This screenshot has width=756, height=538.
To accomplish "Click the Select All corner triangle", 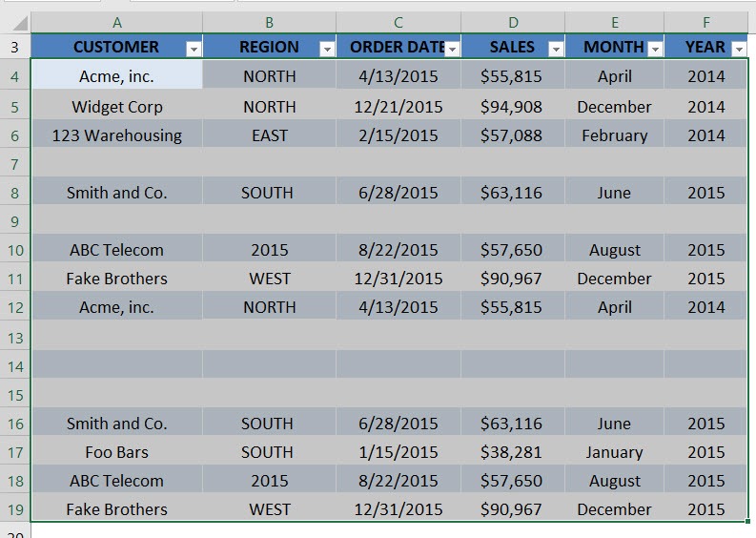I will click(x=19, y=23).
